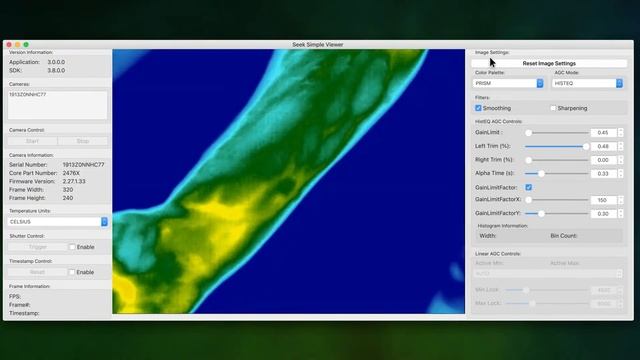The height and width of the screenshot is (360, 640).
Task: Click the Alpha Time value field 0.33
Action: [604, 173]
